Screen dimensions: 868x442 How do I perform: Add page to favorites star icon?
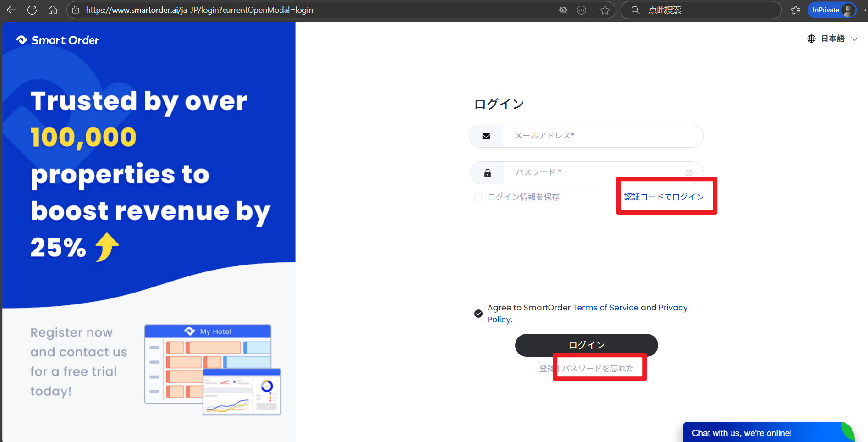coord(605,10)
